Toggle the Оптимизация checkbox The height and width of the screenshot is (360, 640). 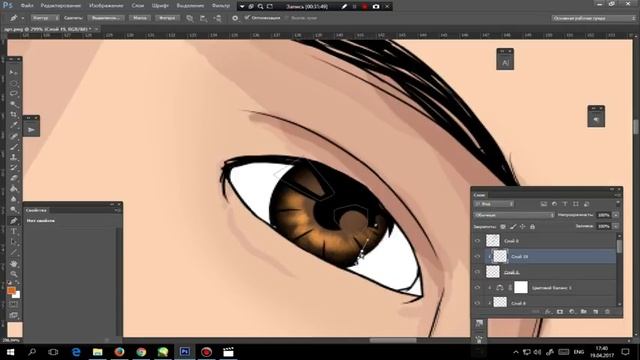[247, 18]
